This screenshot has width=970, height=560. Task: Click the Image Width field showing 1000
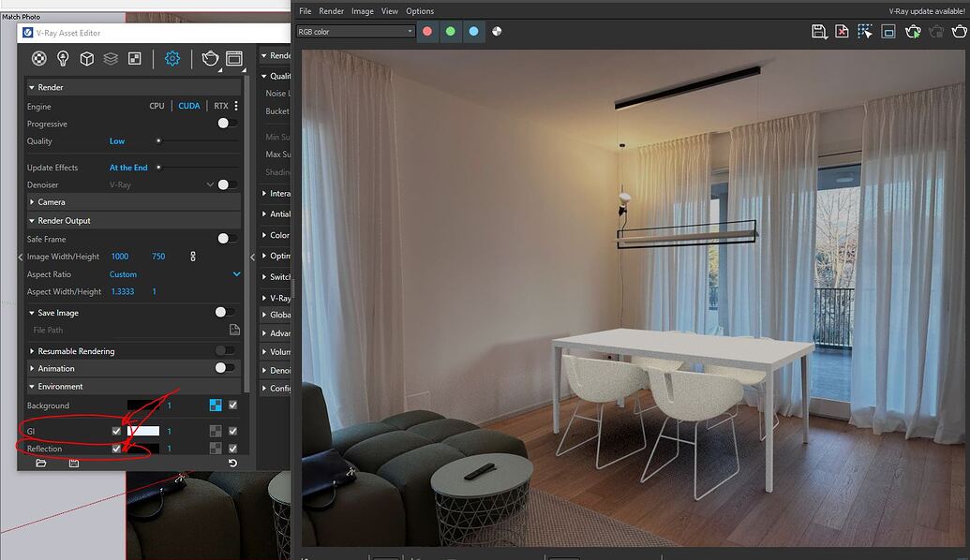tap(119, 256)
